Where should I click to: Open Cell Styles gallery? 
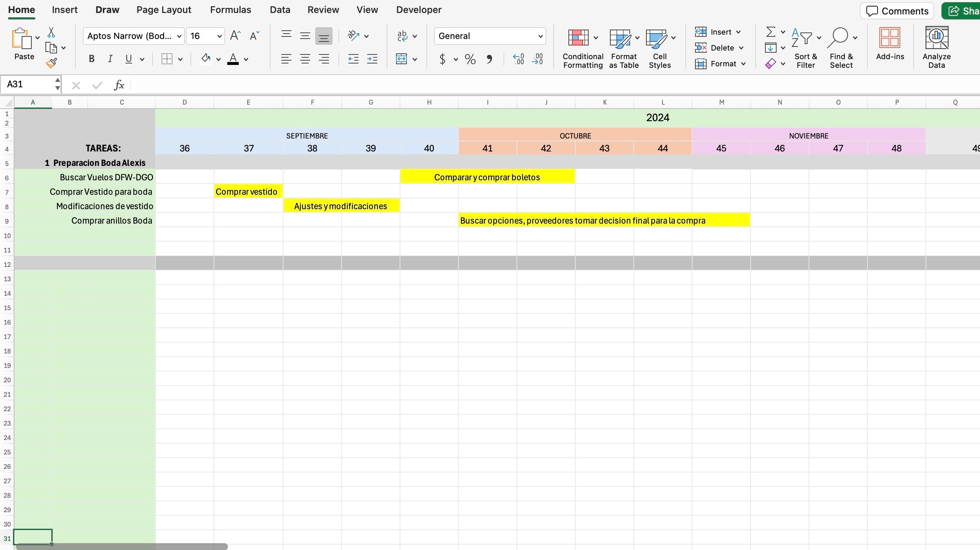pos(660,49)
